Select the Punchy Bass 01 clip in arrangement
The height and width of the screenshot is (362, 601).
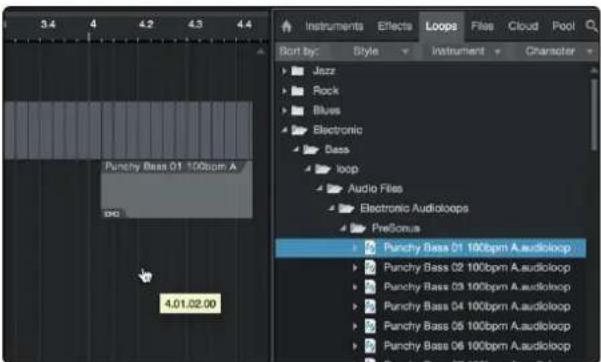[177, 189]
